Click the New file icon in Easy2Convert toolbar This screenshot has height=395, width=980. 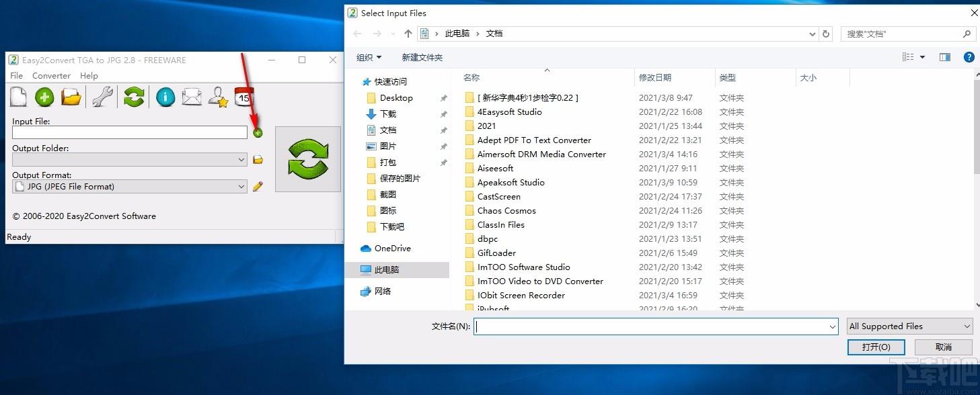(18, 97)
